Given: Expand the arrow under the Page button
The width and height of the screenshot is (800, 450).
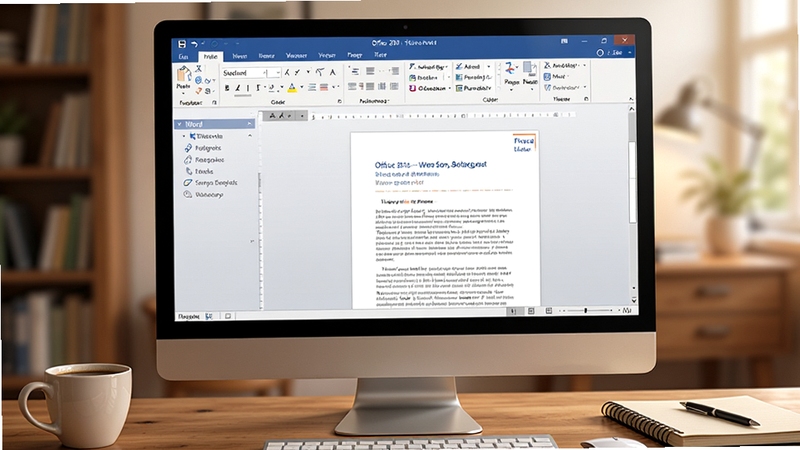Looking at the screenshot, I should (511, 90).
